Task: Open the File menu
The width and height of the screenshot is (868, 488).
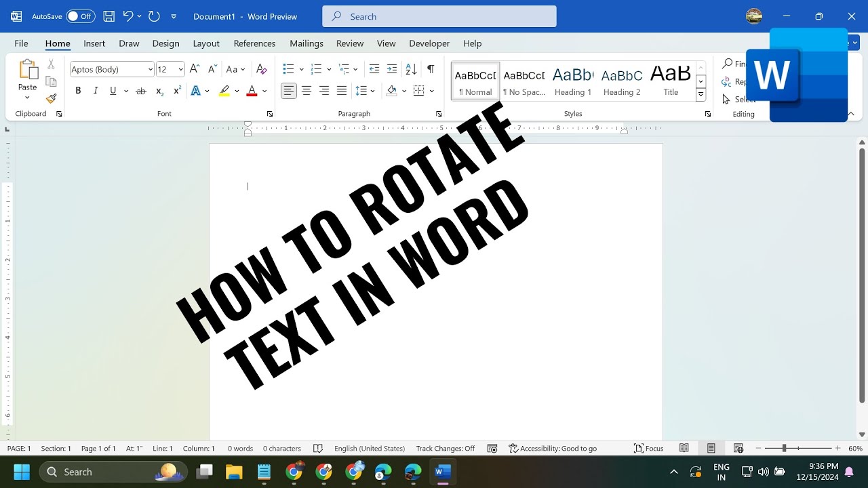Action: (21, 43)
